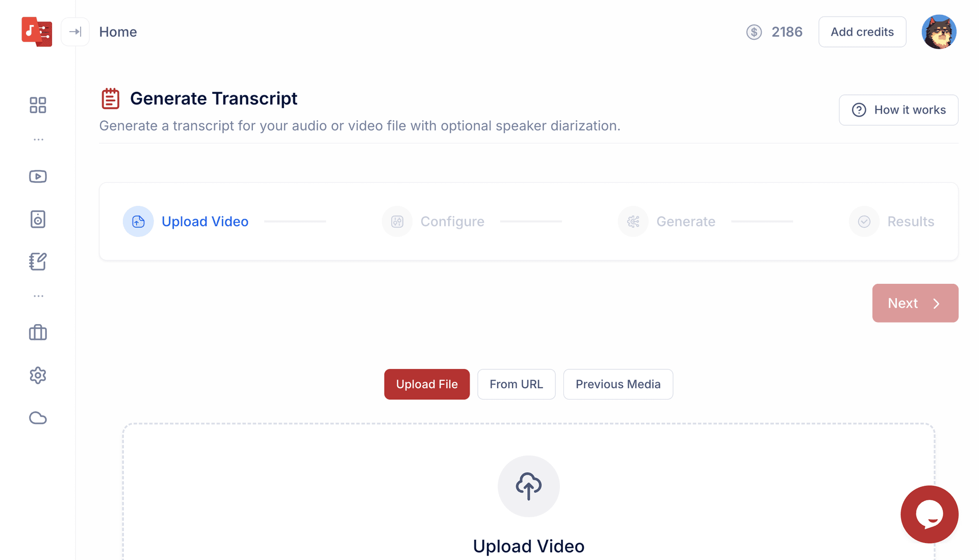Switch to the Previous Media tab

click(x=617, y=384)
